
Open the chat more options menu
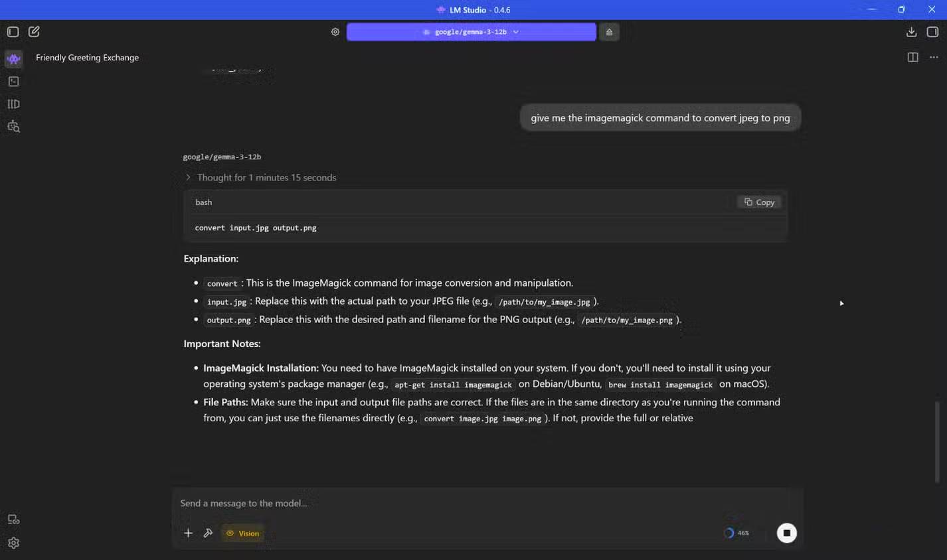(934, 58)
